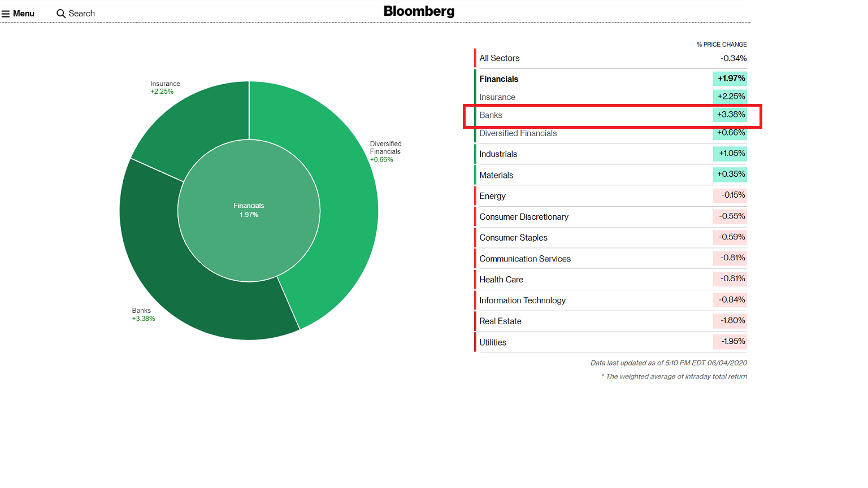The height and width of the screenshot is (488, 868).
Task: Click the Search magnifier icon
Action: (61, 14)
